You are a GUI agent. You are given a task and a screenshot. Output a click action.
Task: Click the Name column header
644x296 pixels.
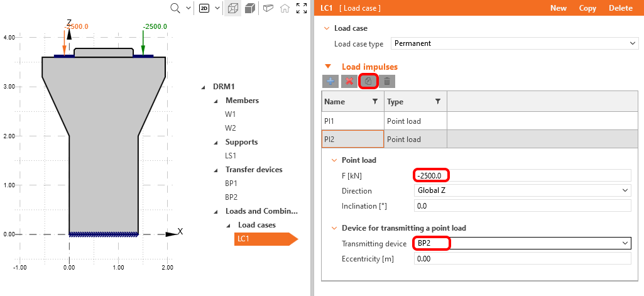click(x=353, y=101)
